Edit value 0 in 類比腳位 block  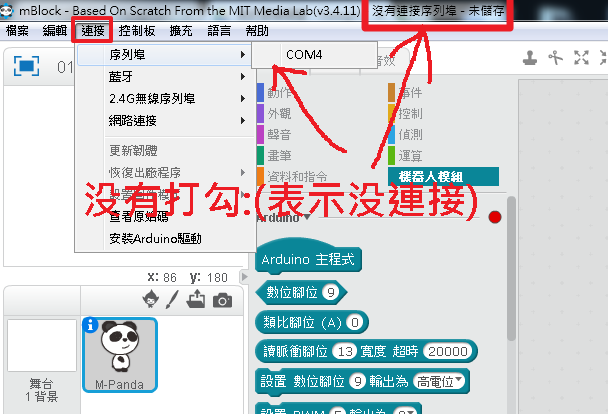pyautogui.click(x=355, y=323)
